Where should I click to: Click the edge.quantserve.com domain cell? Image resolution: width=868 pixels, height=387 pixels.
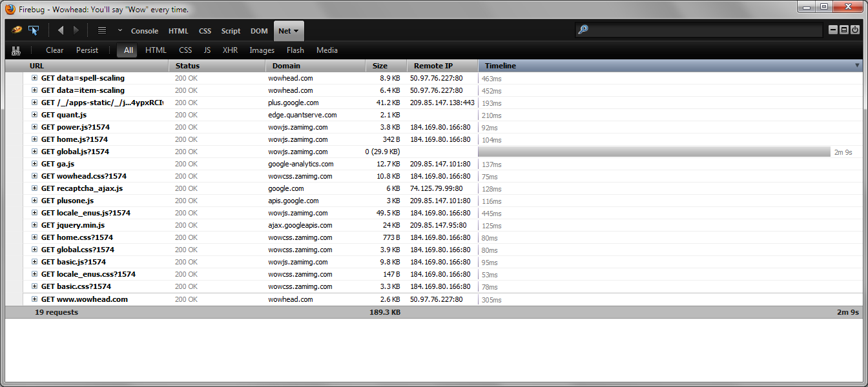point(302,115)
